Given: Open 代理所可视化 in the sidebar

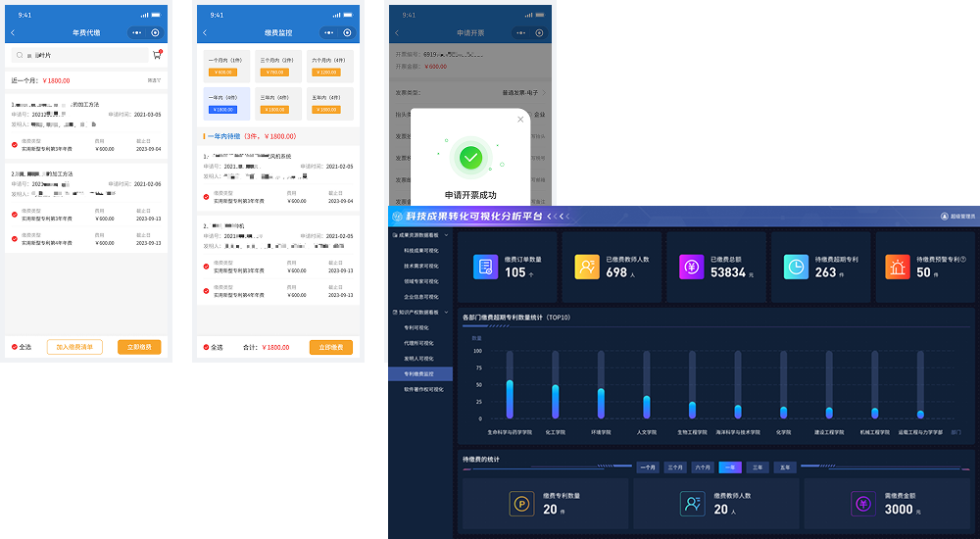Looking at the screenshot, I should tap(420, 343).
